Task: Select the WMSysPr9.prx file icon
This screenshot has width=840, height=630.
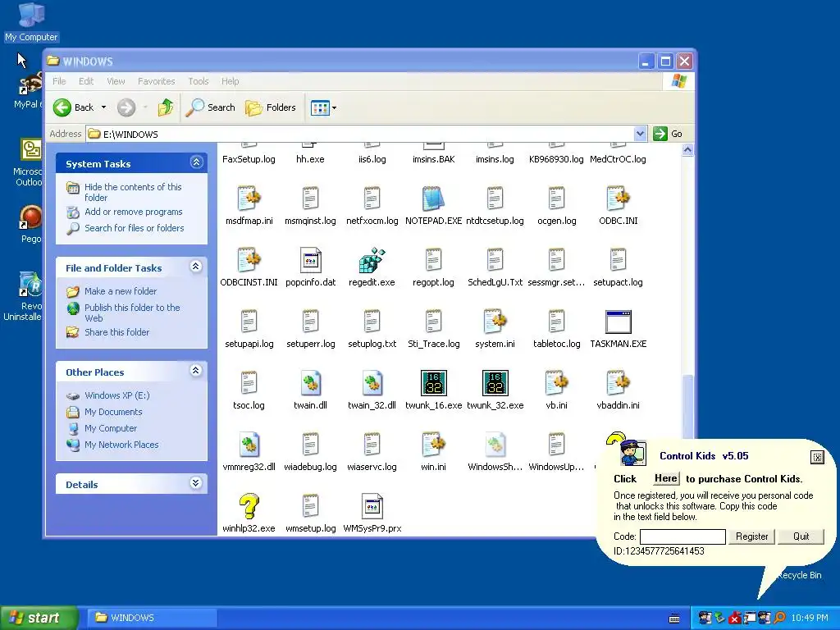Action: (x=372, y=506)
